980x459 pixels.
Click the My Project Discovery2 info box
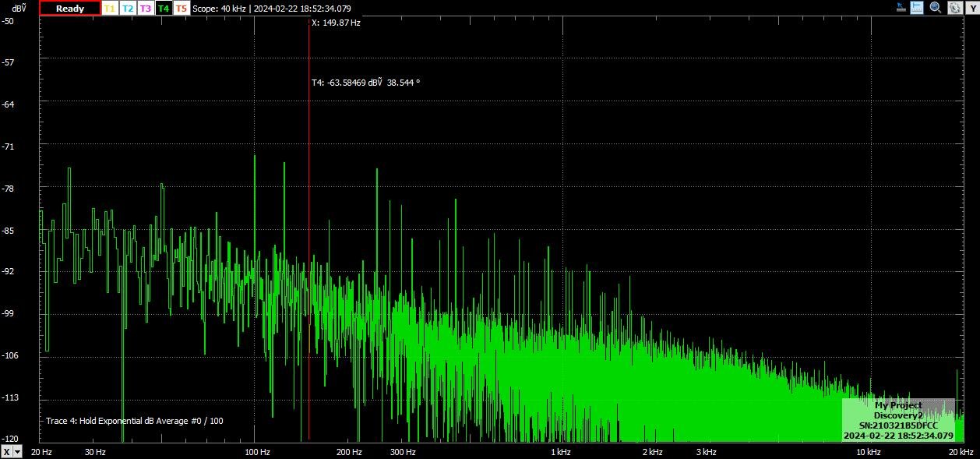point(897,421)
